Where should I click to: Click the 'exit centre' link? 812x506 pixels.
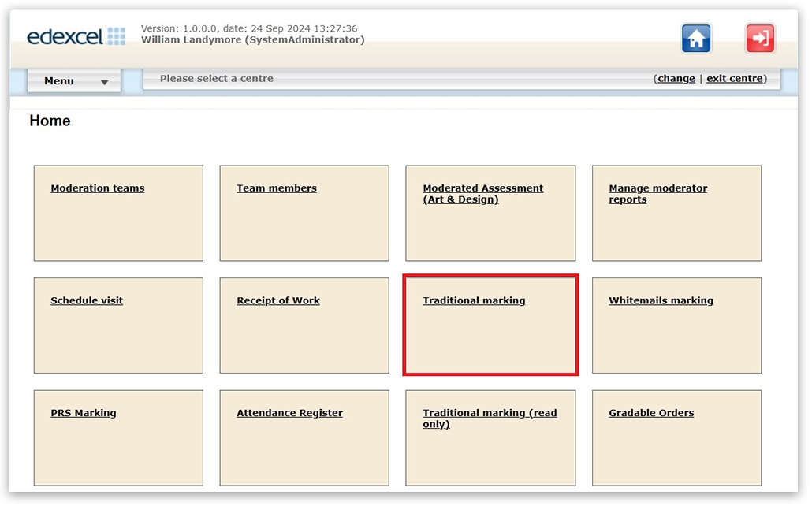[734, 79]
